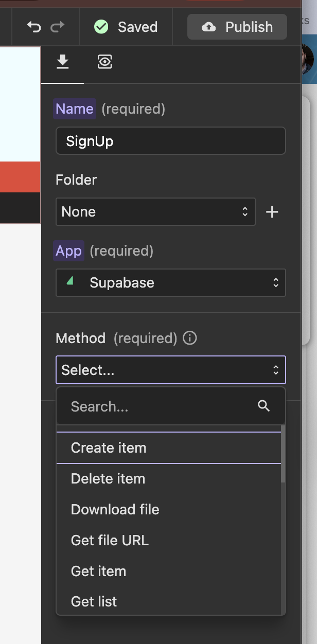
Task: Click the Method info icon
Action: (x=190, y=338)
